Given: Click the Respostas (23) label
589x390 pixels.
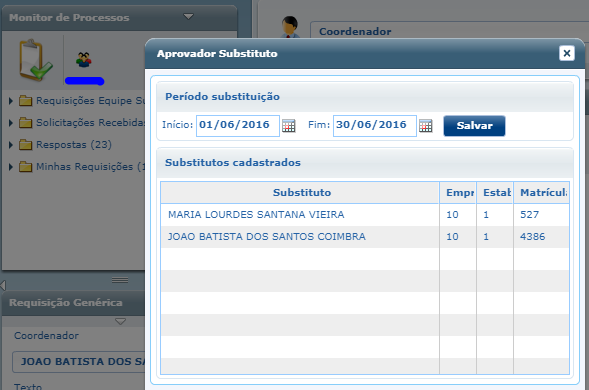Looking at the screenshot, I should [74, 145].
